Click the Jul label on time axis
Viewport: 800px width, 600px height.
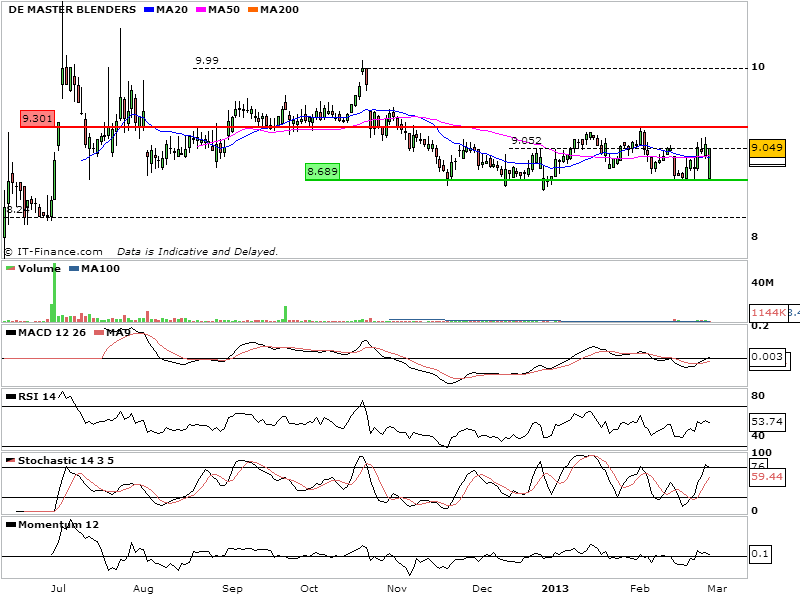58,589
